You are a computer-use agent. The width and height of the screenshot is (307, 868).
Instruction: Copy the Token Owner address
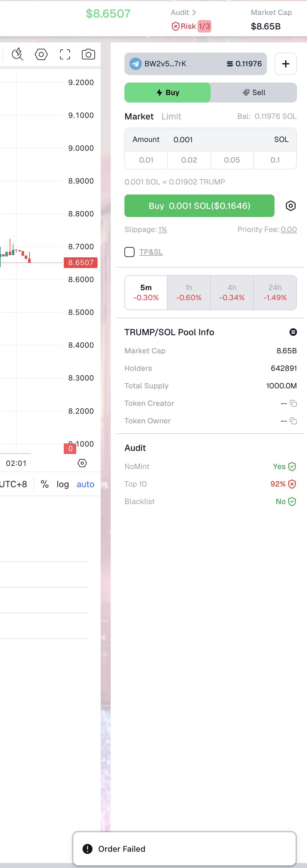click(x=293, y=421)
